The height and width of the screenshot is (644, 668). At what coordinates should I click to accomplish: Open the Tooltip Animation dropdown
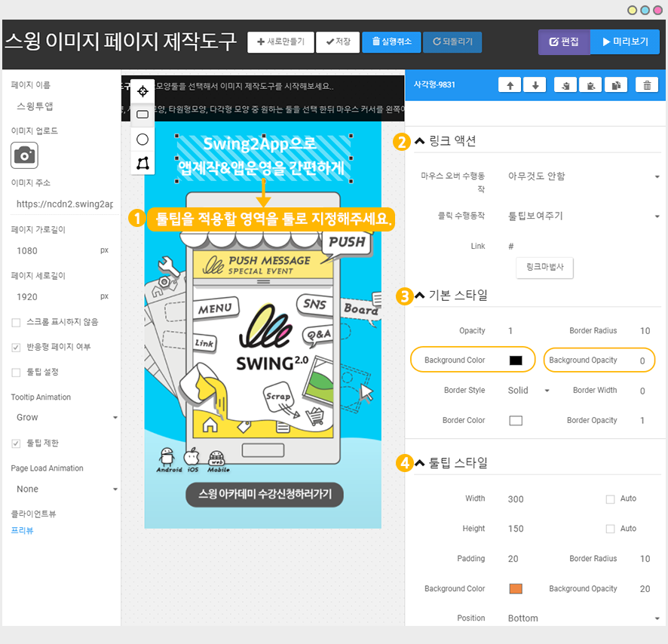[x=65, y=417]
